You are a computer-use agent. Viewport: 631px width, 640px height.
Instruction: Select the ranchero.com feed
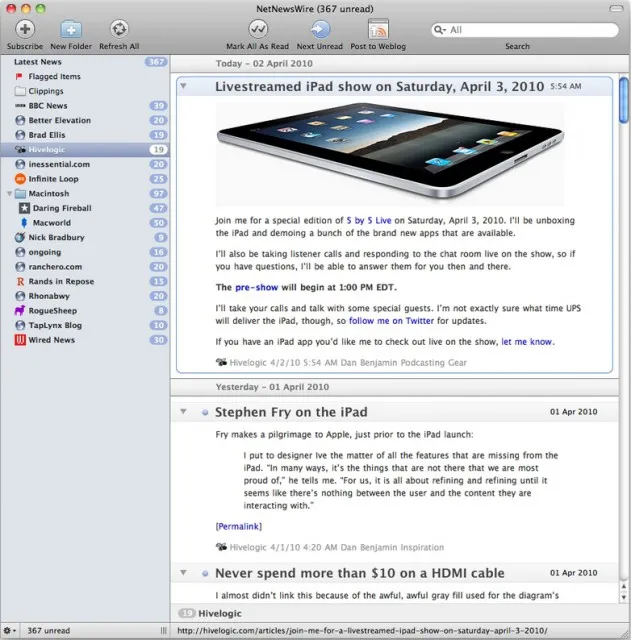coord(84,267)
